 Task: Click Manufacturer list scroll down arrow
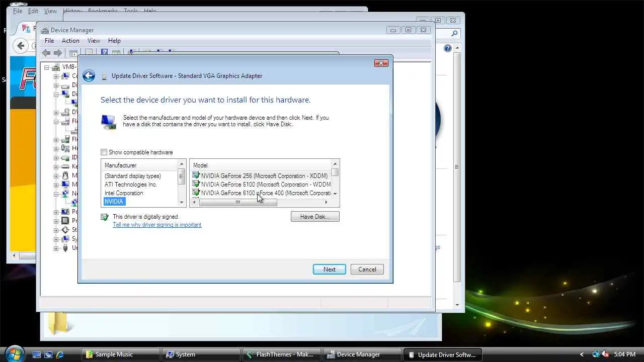click(x=182, y=202)
